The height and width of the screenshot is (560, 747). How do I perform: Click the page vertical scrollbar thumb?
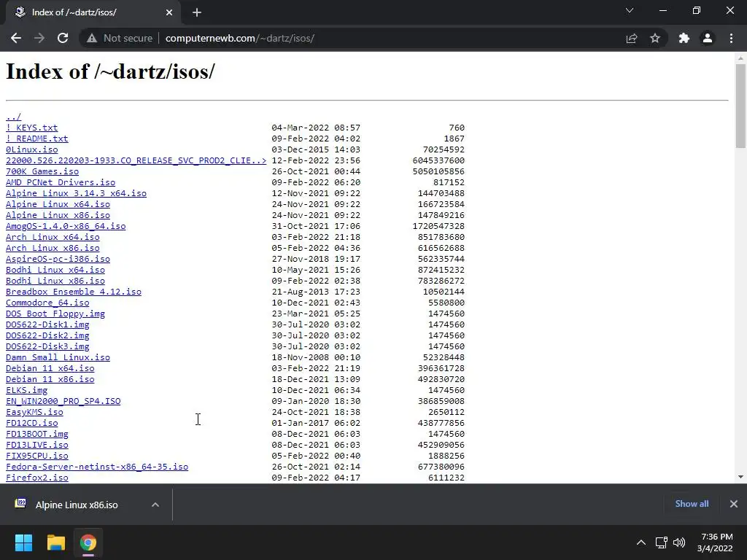(740, 106)
